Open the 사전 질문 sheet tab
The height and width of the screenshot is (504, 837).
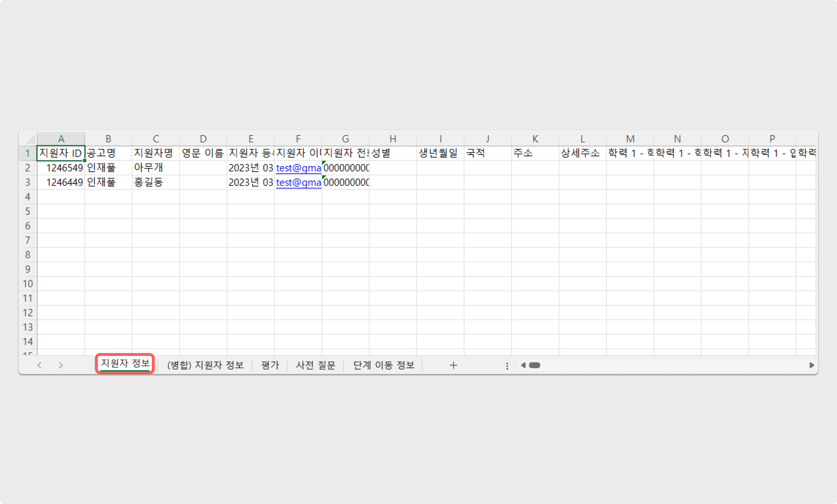click(x=316, y=365)
